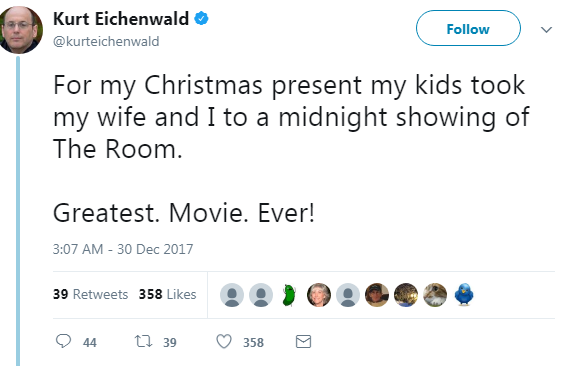
Task: Like the tweet with the heart icon
Action: point(224,341)
